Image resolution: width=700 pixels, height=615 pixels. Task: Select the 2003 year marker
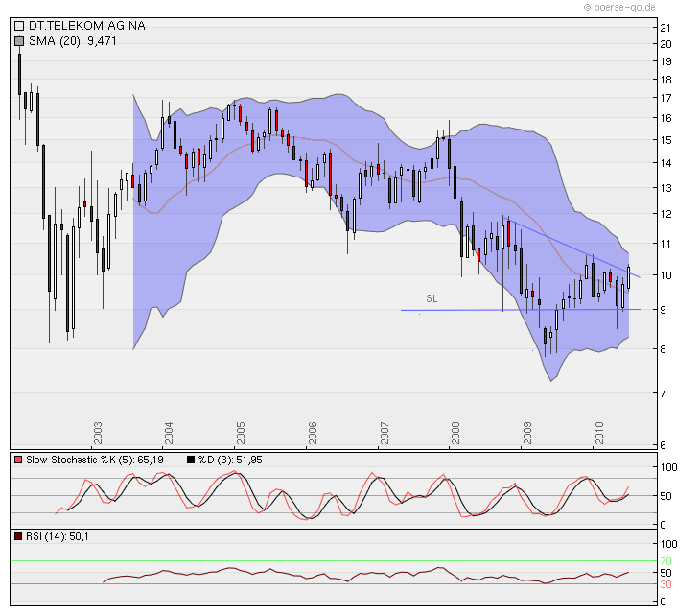tap(98, 433)
